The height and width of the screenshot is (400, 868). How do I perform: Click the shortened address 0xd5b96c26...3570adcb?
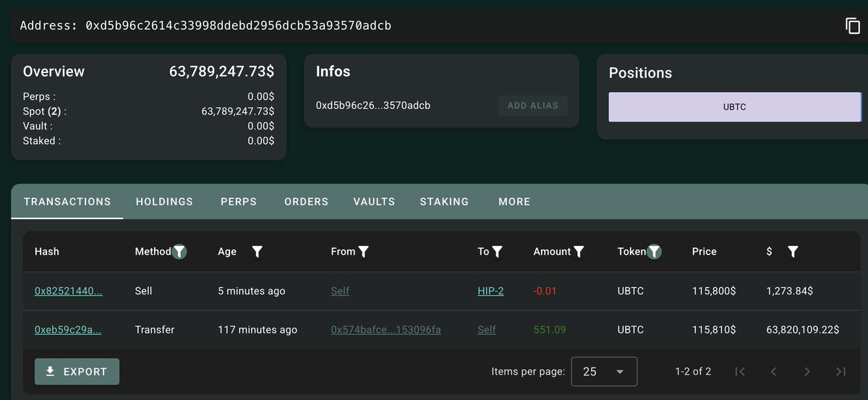[373, 106]
